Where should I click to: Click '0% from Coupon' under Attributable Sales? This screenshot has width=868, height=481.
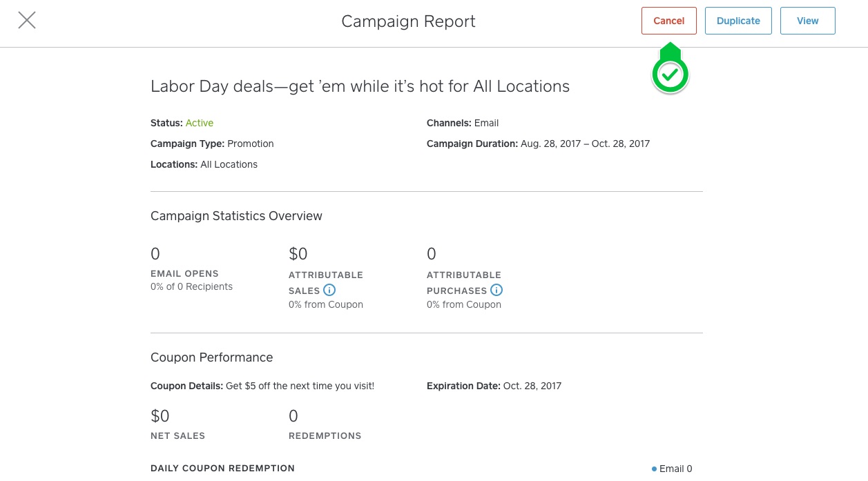click(x=326, y=304)
